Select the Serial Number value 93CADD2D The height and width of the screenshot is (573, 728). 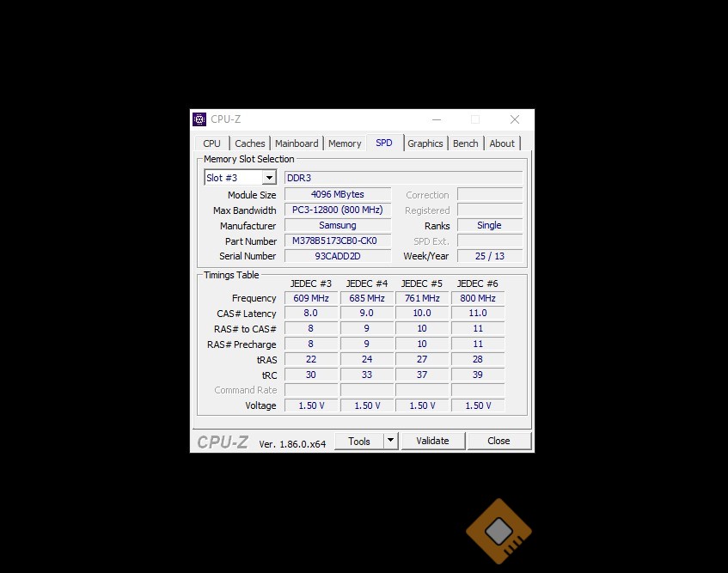(337, 256)
